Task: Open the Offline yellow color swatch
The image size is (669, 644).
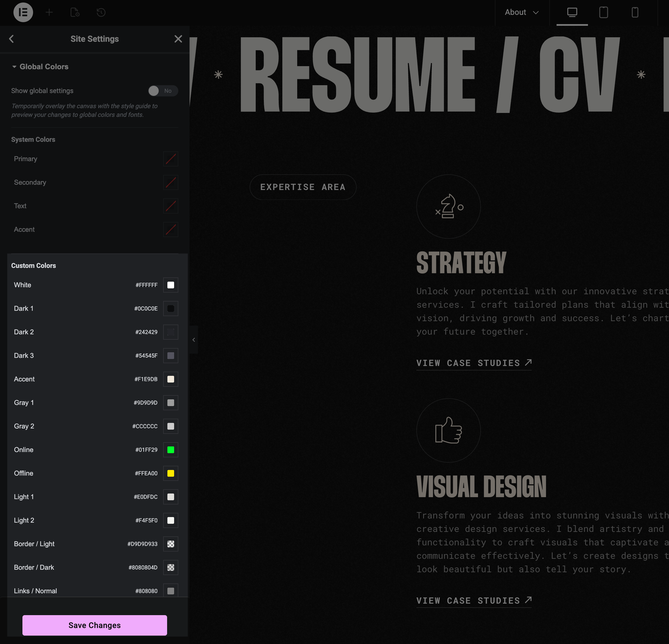Action: tap(170, 473)
